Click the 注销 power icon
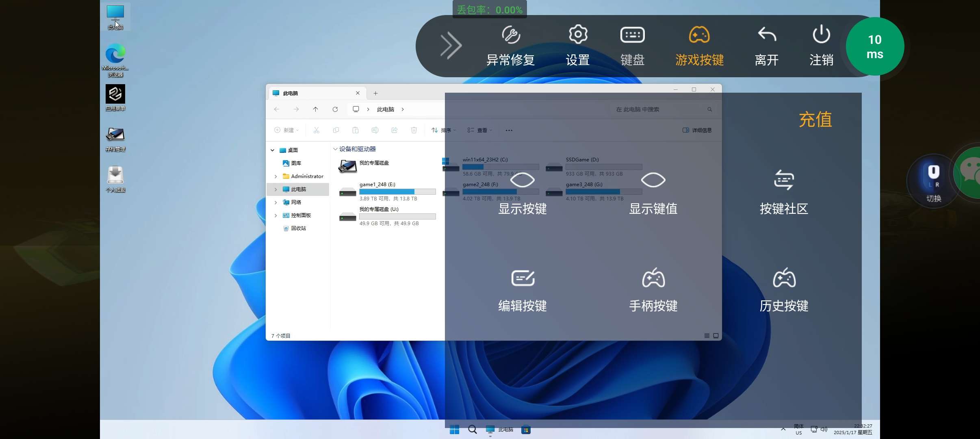This screenshot has height=439, width=980. point(821,46)
